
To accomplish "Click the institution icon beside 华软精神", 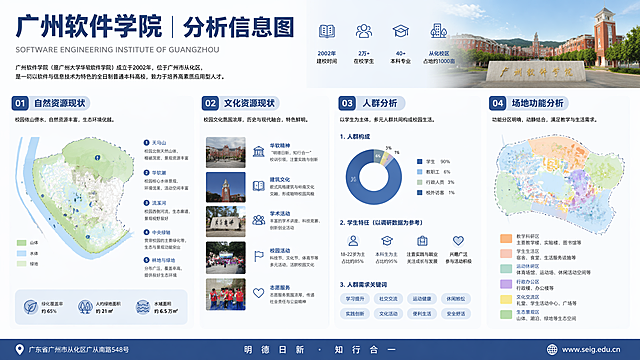I will pyautogui.click(x=258, y=152).
